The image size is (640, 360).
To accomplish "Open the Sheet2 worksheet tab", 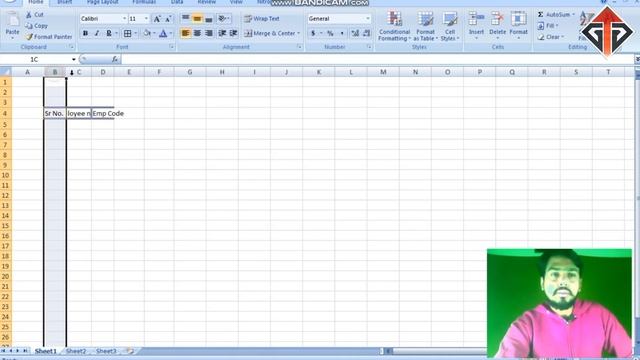I will point(76,351).
